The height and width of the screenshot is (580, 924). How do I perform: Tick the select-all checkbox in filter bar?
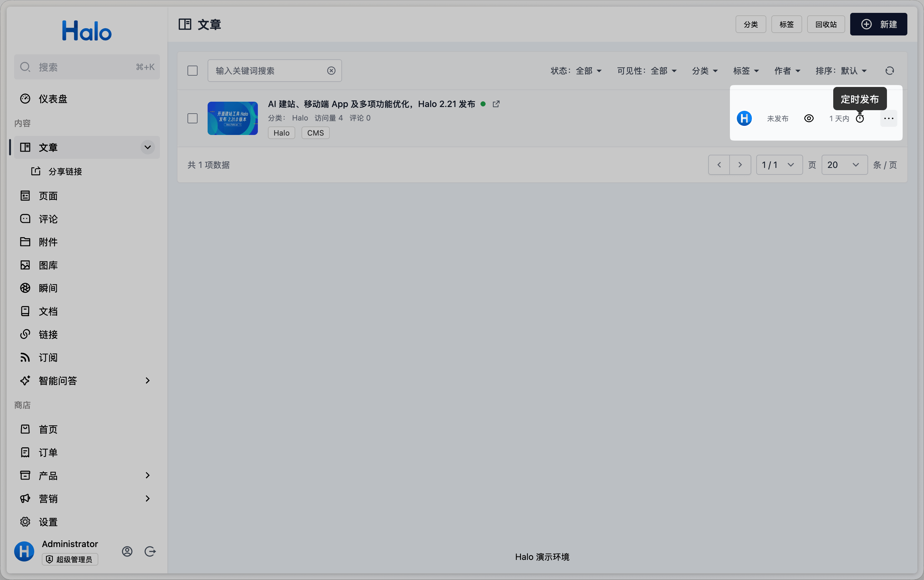193,71
